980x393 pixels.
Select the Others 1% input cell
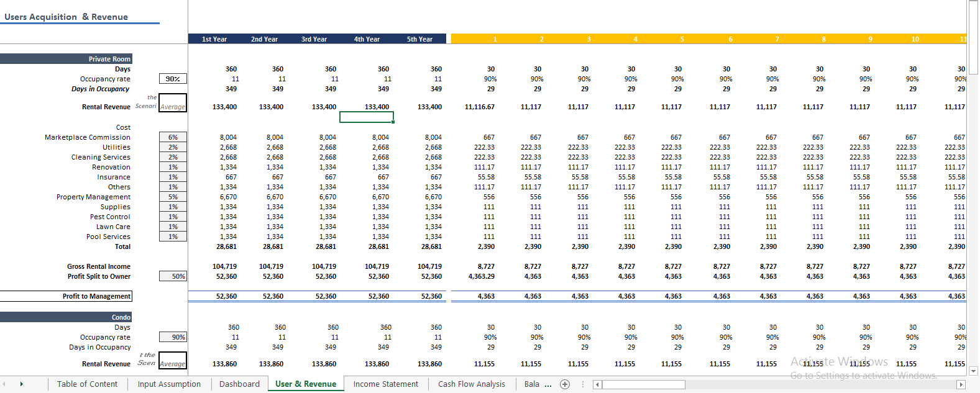coord(173,187)
